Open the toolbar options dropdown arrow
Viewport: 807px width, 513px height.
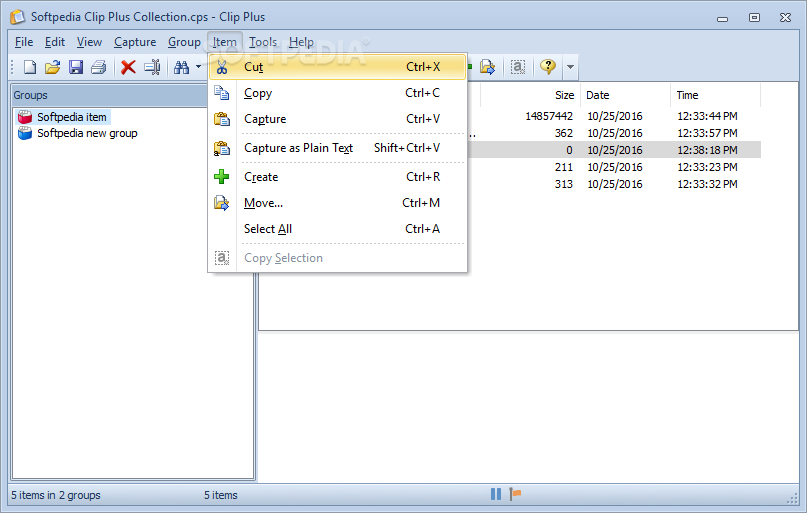pyautogui.click(x=570, y=67)
